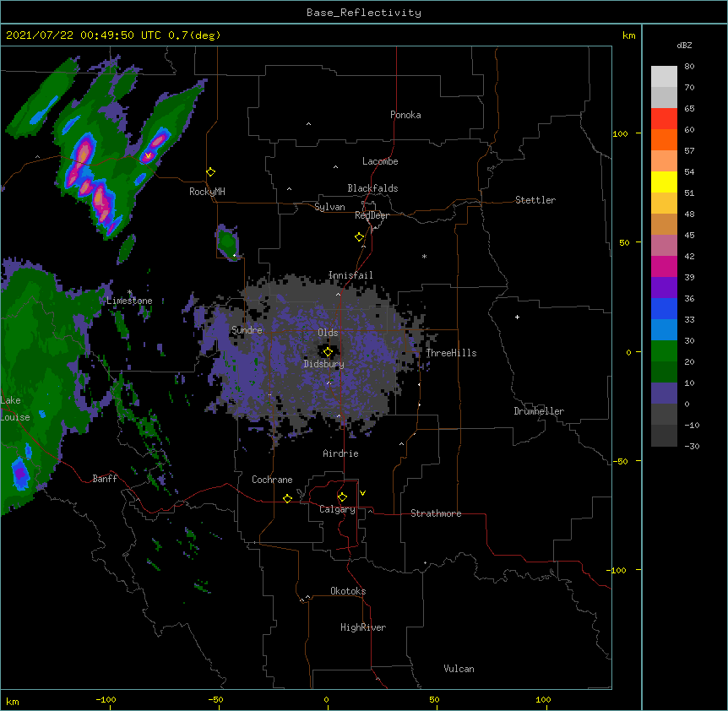Click the Calgary label
728x711 pixels.
tap(338, 509)
